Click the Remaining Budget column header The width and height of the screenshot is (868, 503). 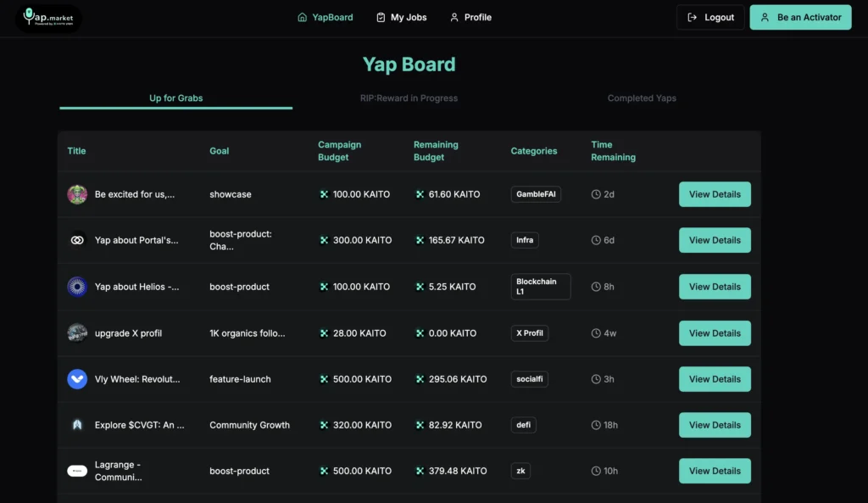tap(436, 151)
